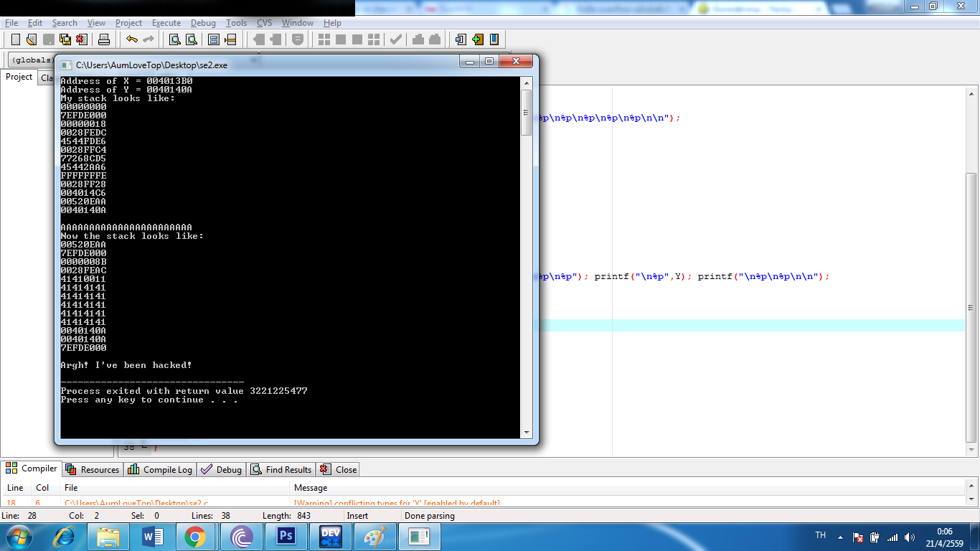980x551 pixels.
Task: Click the Message column header
Action: 311,488
